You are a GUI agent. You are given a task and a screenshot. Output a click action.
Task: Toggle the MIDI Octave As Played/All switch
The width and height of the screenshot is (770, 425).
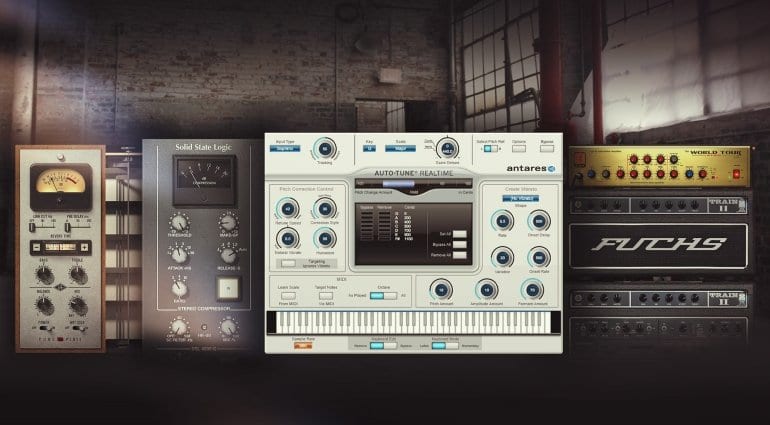[384, 296]
